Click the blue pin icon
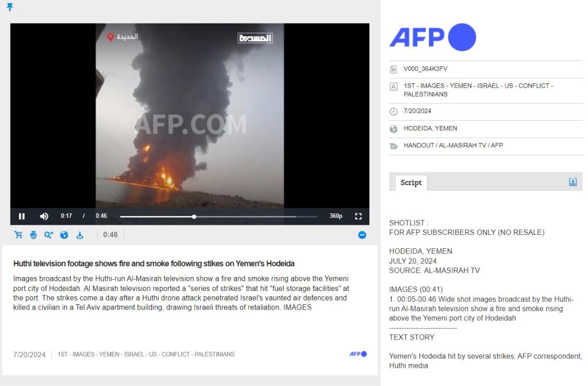This screenshot has width=588, height=386. tap(10, 7)
